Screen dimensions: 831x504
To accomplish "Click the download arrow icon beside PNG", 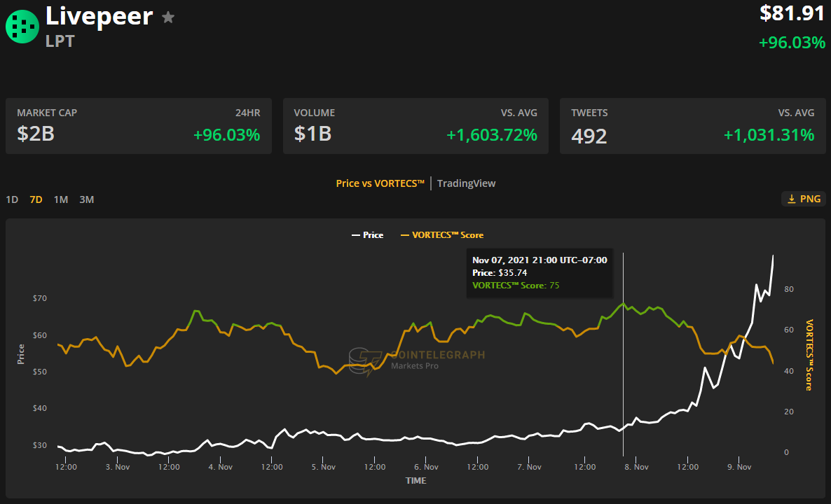I will click(x=791, y=199).
